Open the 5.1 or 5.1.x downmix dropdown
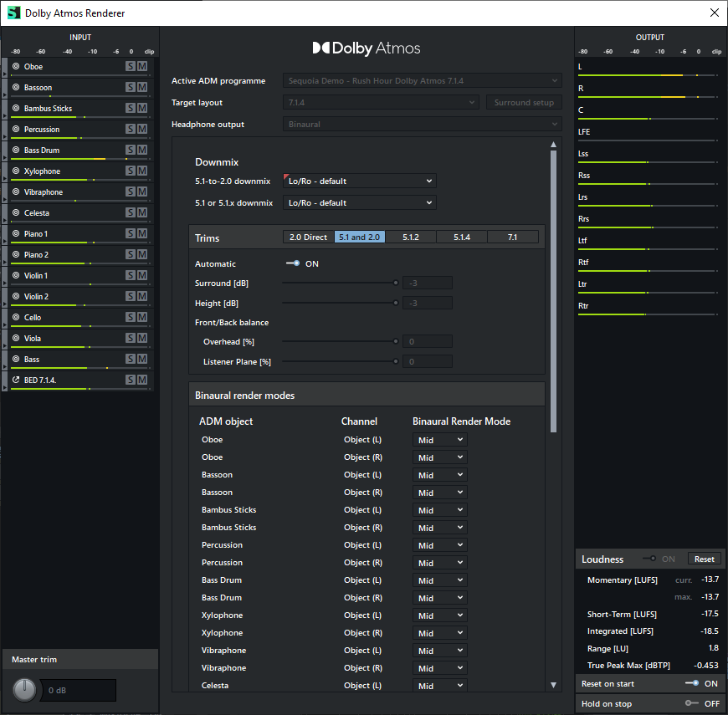The image size is (728, 715). click(359, 202)
